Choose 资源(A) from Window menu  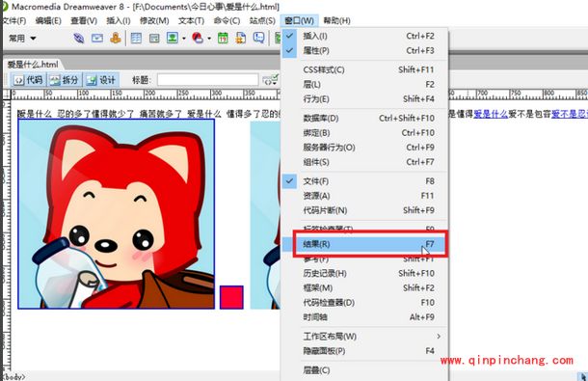point(364,196)
